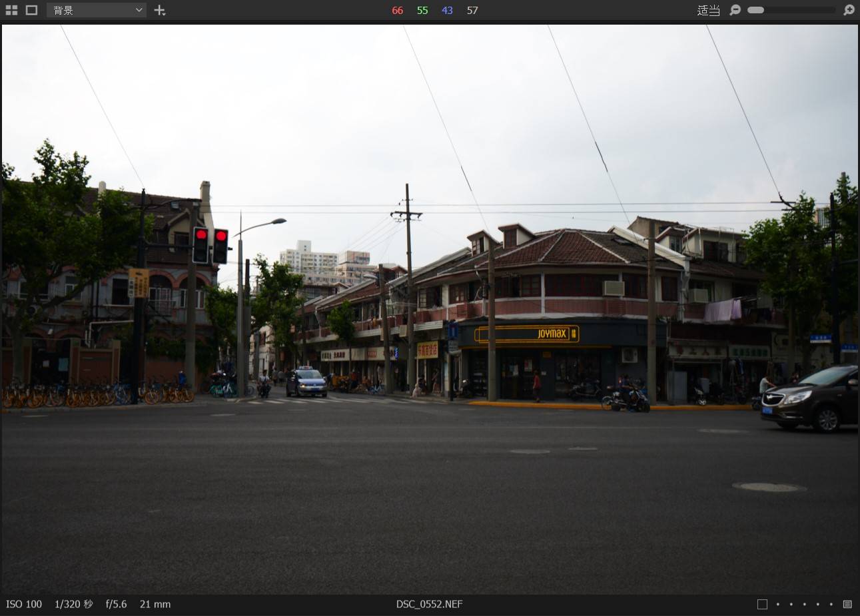Toggle the color tag square box
This screenshot has height=616, width=860.
(762, 604)
